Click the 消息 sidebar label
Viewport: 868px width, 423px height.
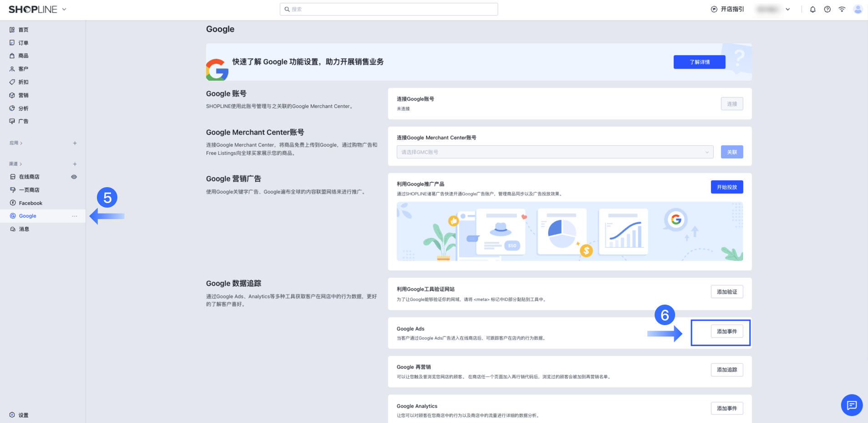24,229
